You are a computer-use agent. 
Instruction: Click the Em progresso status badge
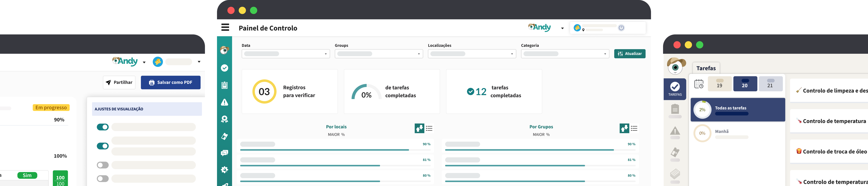tap(51, 108)
